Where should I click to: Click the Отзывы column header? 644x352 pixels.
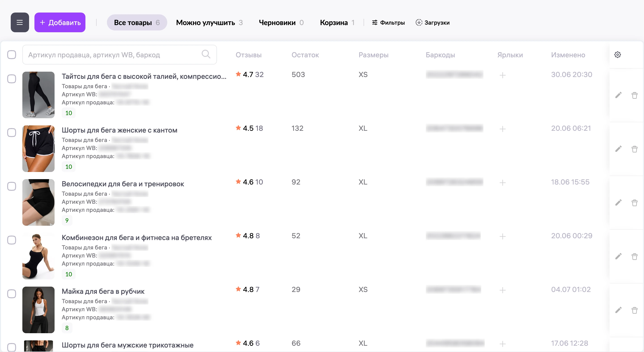pos(248,55)
